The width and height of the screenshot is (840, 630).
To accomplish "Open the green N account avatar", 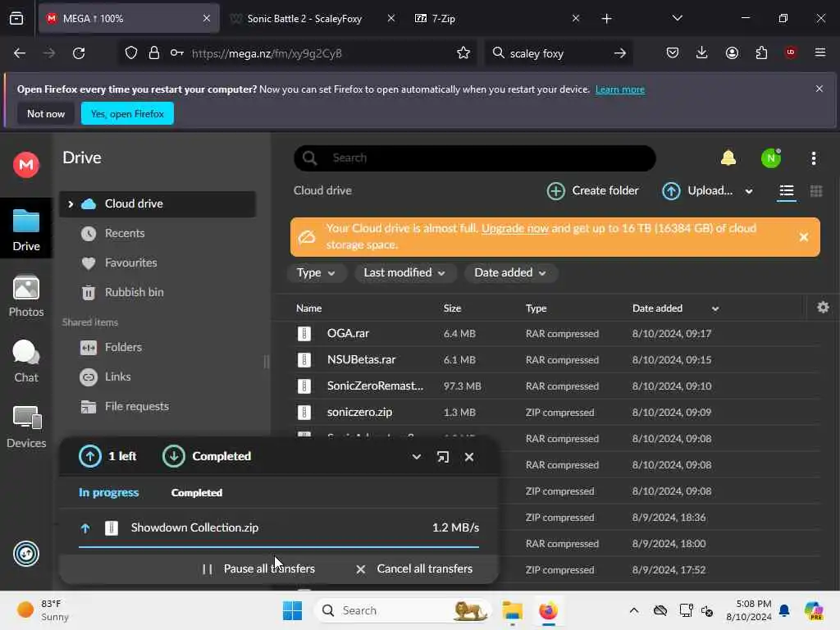I will click(771, 158).
